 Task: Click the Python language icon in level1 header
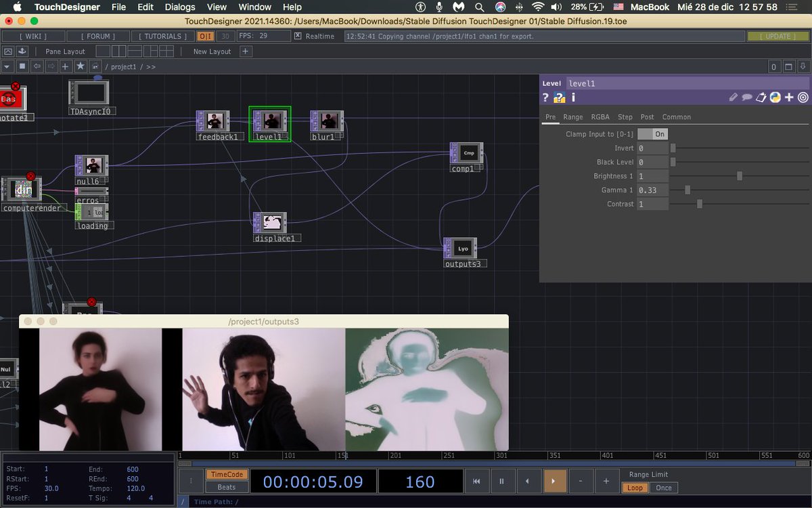tap(775, 98)
